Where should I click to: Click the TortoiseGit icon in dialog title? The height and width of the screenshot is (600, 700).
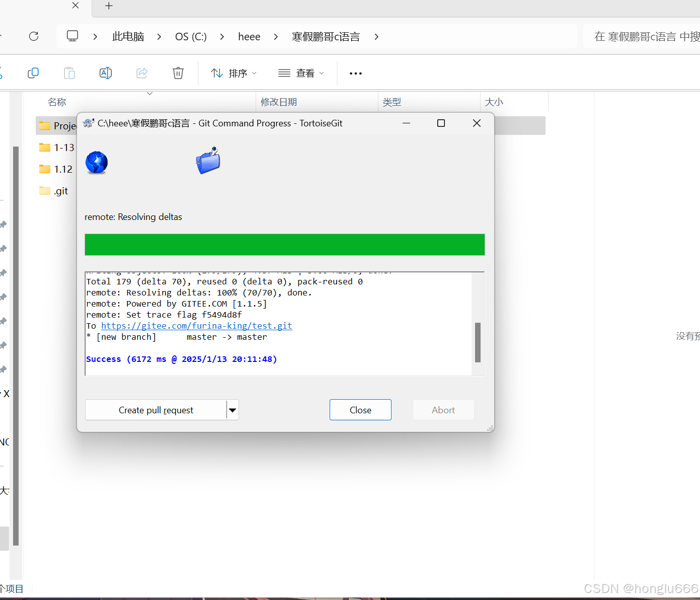[x=89, y=123]
